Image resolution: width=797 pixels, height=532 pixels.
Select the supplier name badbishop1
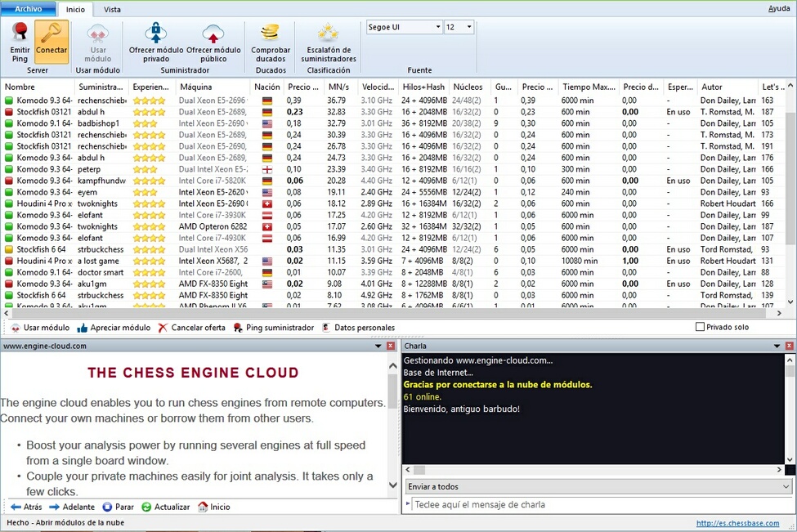99,123
